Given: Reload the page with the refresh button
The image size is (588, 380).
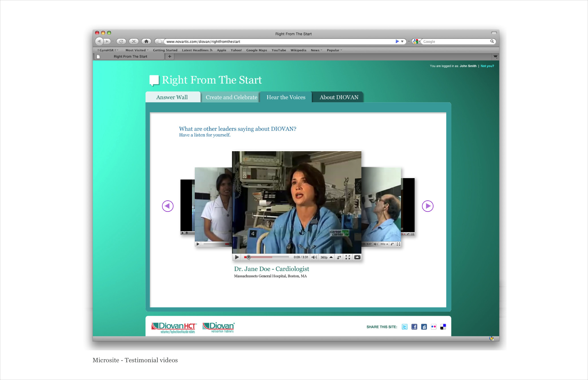Looking at the screenshot, I should pos(121,41).
